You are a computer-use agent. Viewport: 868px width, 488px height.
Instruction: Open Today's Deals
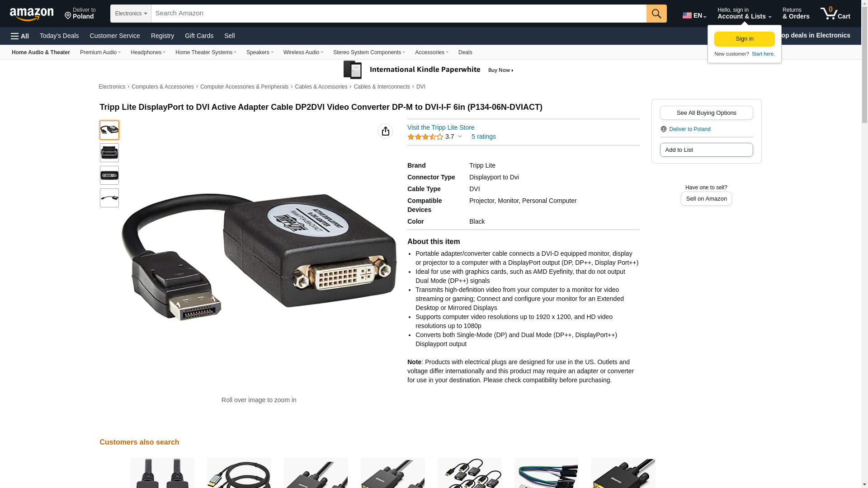click(59, 36)
